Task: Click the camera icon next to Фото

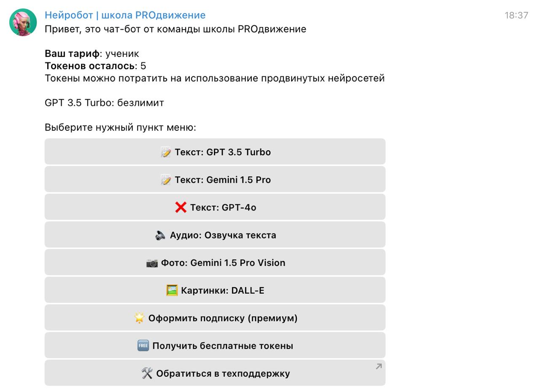Action: (x=152, y=263)
